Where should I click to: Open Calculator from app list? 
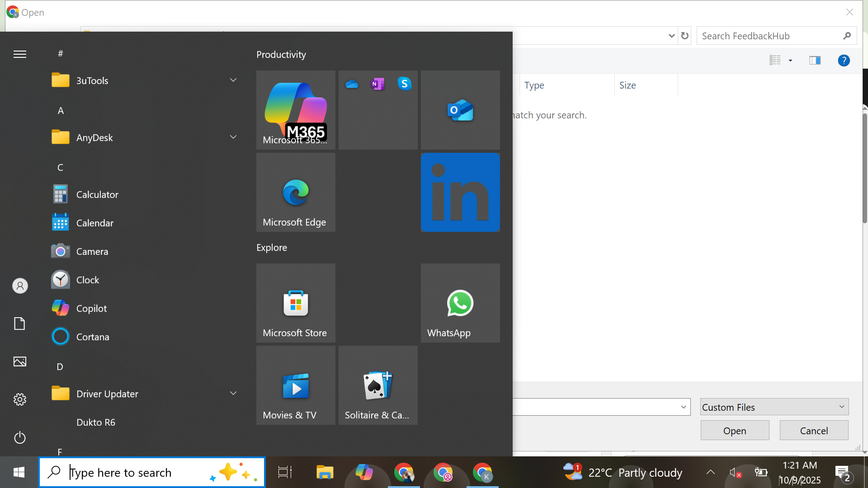click(x=97, y=194)
